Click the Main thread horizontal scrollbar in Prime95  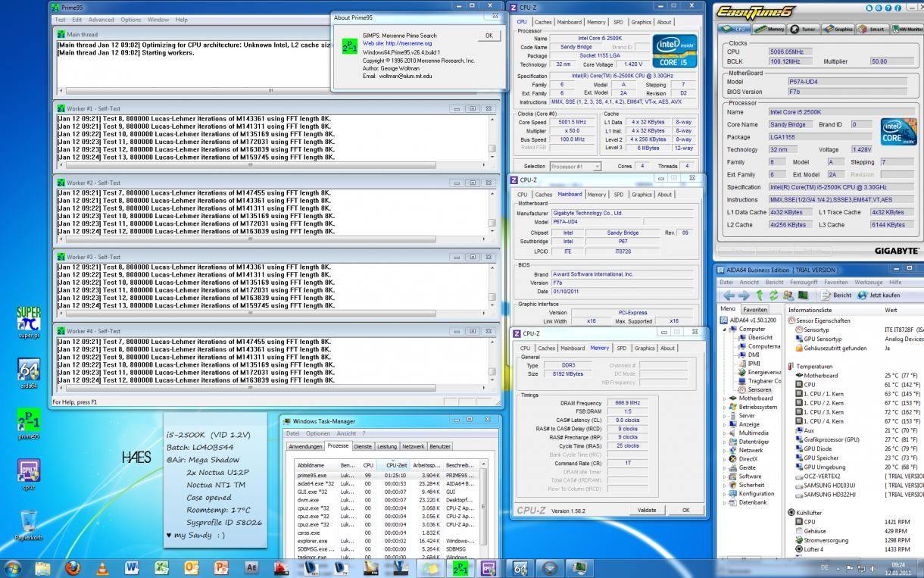(x=273, y=90)
